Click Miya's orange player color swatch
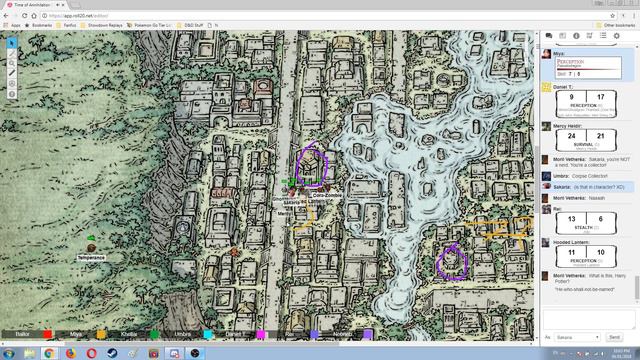Image resolution: width=640 pixels, height=360 pixels. coord(101,334)
